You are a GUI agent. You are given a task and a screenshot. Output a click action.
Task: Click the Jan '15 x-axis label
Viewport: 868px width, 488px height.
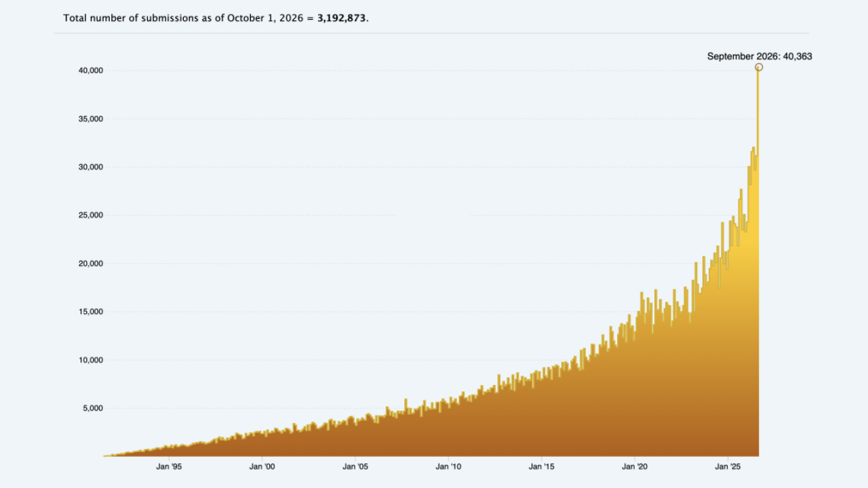tap(541, 466)
